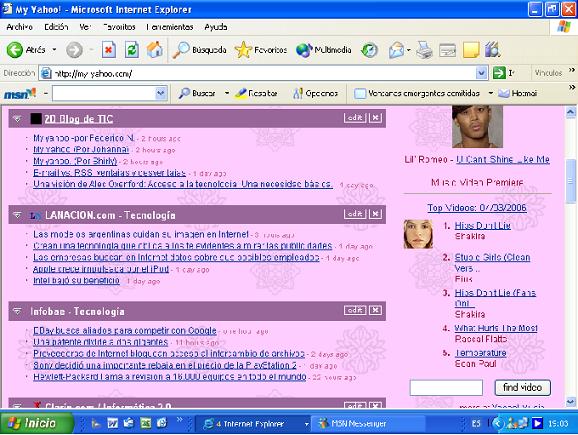
Task: Click Resaltar highlighter in MSN toolbar
Action: 257,93
